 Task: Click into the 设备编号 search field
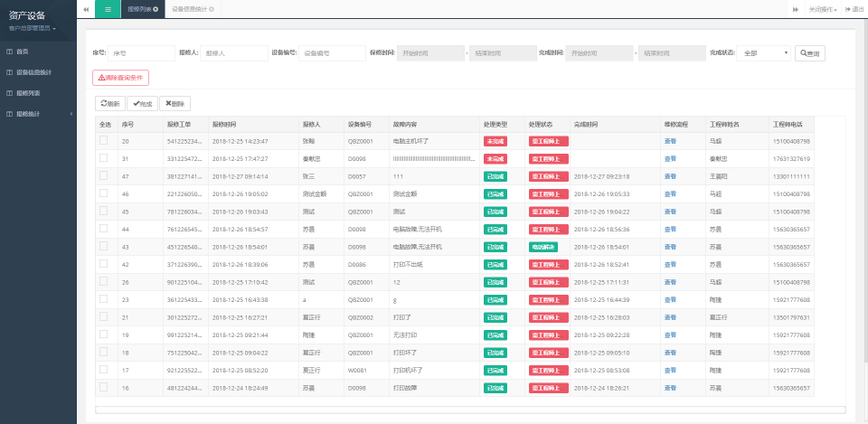332,53
